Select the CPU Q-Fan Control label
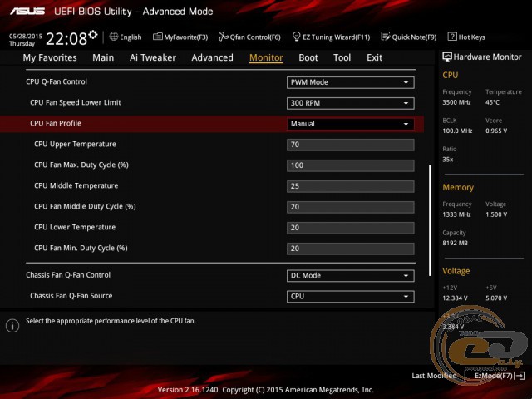Image resolution: width=532 pixels, height=399 pixels. [x=57, y=81]
